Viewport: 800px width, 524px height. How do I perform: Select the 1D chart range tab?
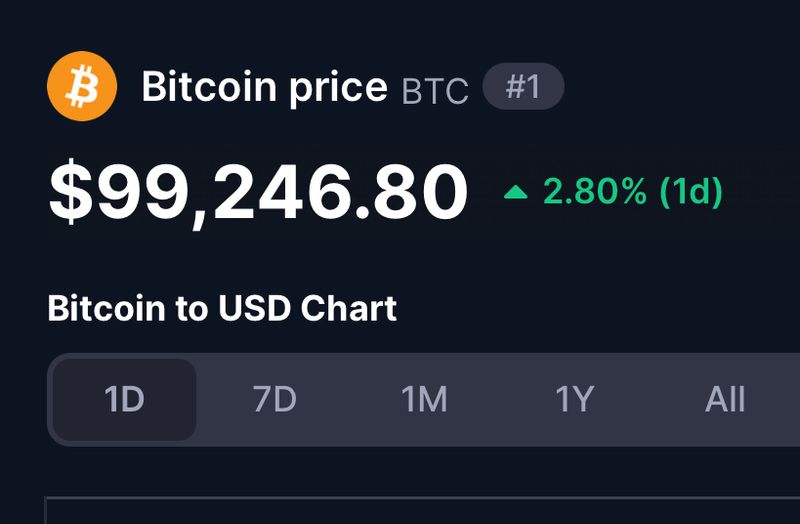(x=124, y=400)
